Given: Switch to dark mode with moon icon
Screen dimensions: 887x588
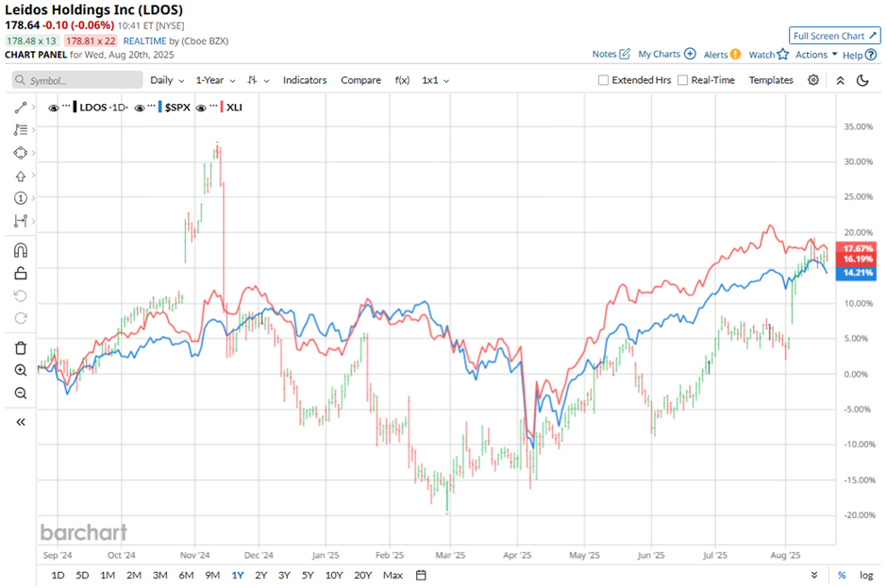Looking at the screenshot, I should point(862,80).
